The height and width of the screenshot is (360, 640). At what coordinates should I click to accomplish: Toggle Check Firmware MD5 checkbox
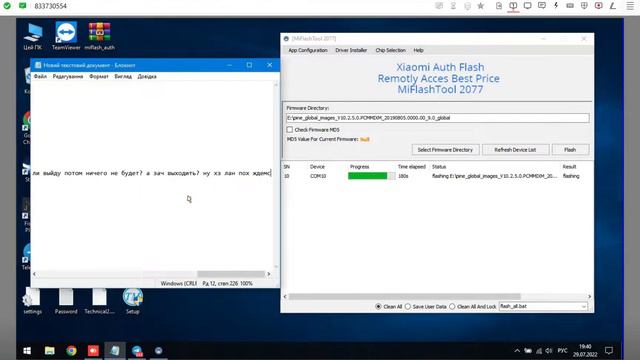[x=289, y=129]
